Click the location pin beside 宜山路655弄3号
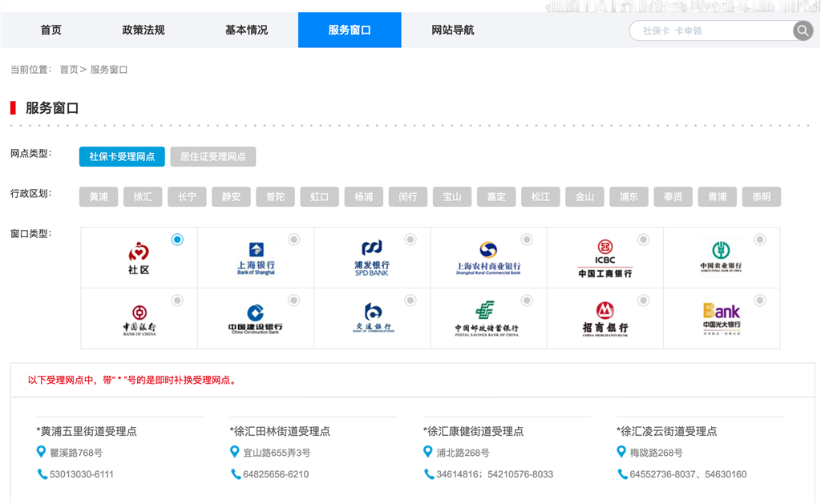This screenshot has width=821, height=504. tap(235, 452)
